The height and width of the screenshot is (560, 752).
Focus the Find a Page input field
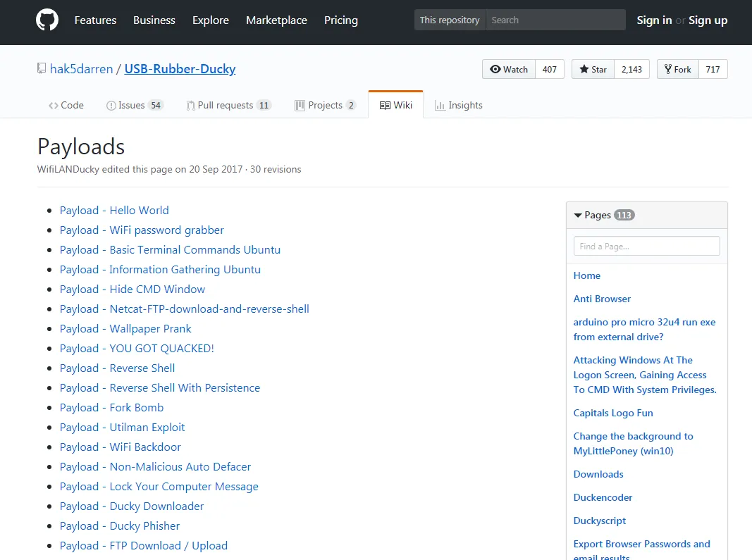(646, 246)
